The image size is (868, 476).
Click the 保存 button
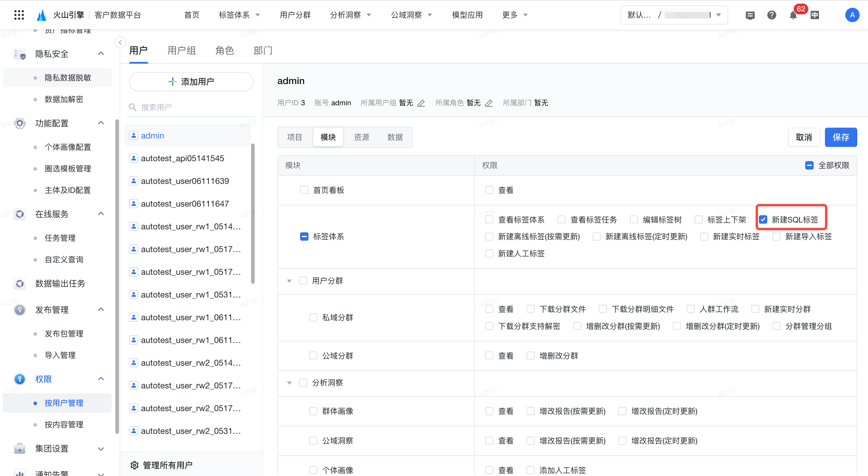click(841, 137)
